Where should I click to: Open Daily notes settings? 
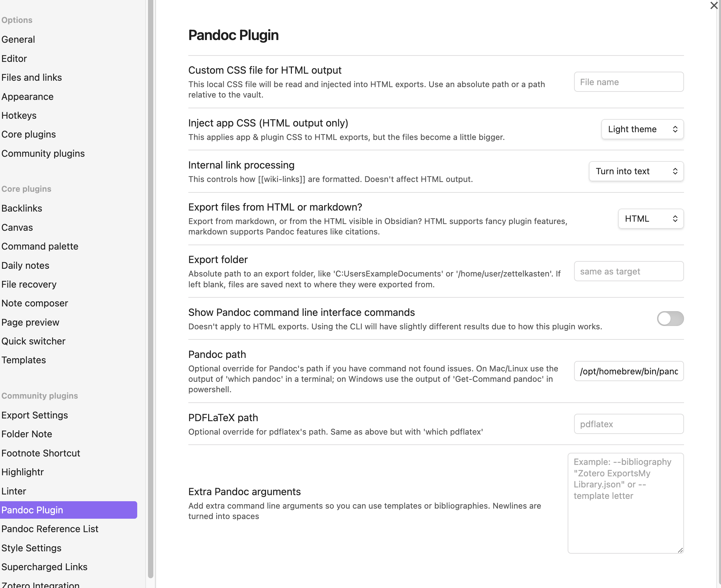pyautogui.click(x=25, y=265)
